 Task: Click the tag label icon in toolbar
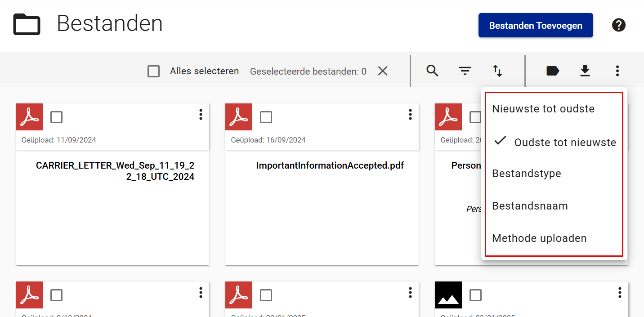click(x=552, y=71)
